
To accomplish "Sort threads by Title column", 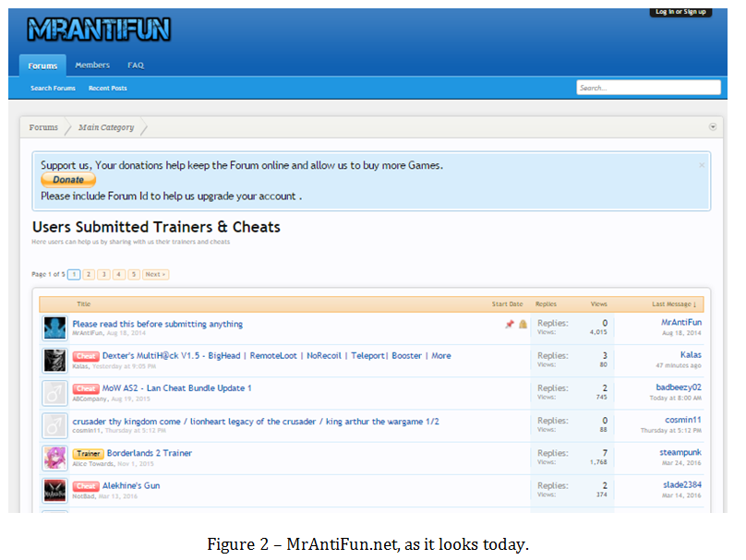I will pos(84,304).
